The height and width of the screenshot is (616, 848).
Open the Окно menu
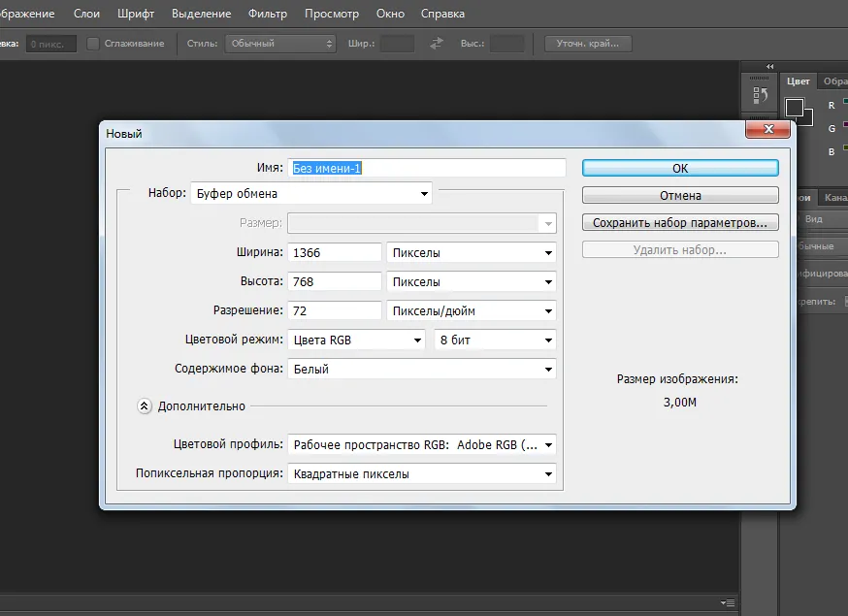click(390, 14)
